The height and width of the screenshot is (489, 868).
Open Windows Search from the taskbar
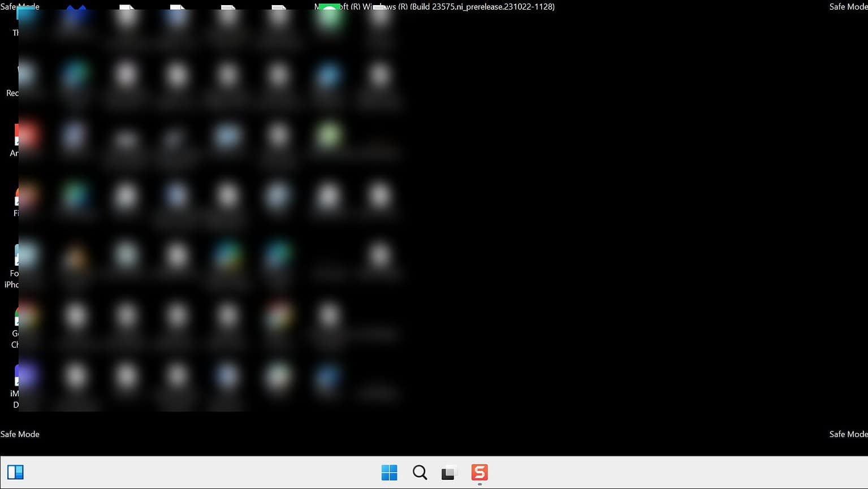[x=419, y=472]
